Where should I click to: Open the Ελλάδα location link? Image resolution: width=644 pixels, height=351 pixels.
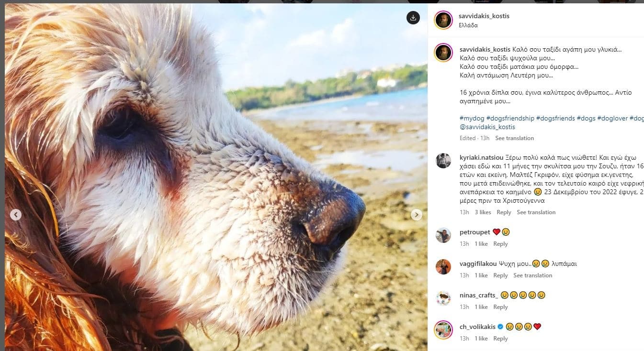click(x=468, y=25)
